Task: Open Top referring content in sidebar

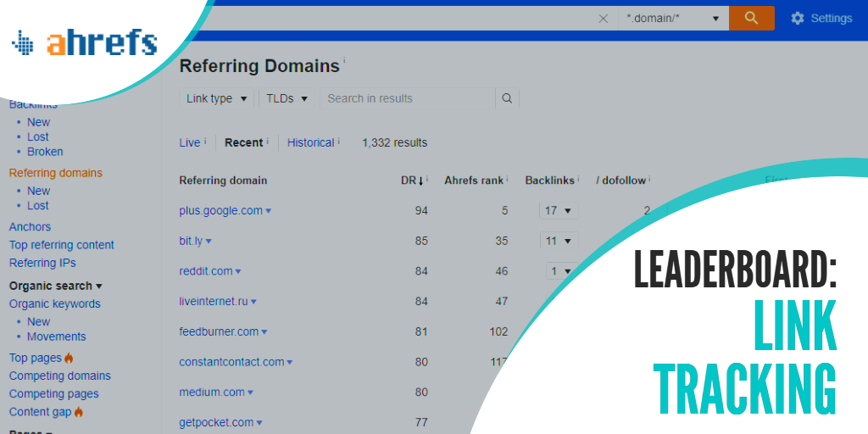Action: [61, 245]
